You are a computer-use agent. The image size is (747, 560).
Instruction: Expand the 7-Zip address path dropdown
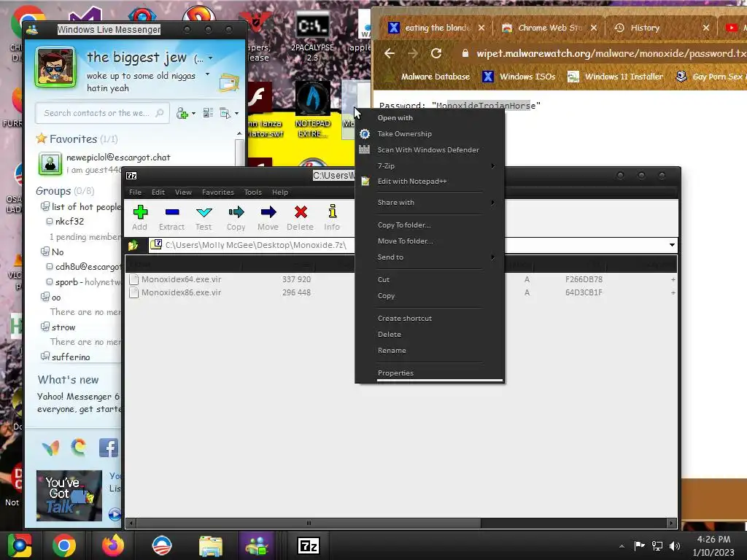click(672, 245)
